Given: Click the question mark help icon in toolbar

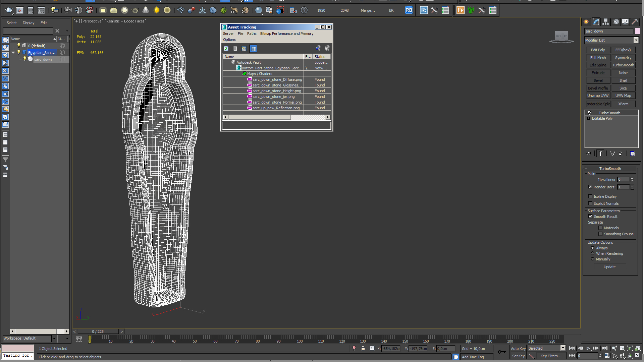Looking at the screenshot, I should [304, 10].
